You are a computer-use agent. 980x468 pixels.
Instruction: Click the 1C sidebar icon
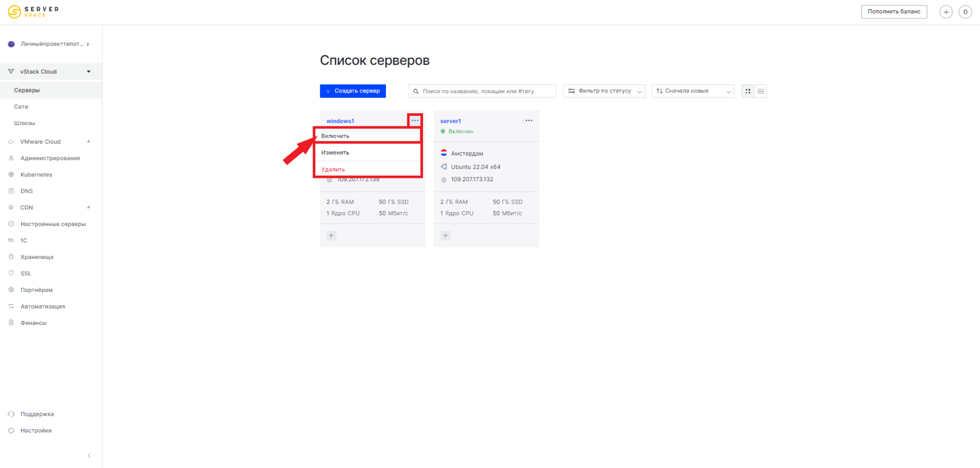click(11, 241)
